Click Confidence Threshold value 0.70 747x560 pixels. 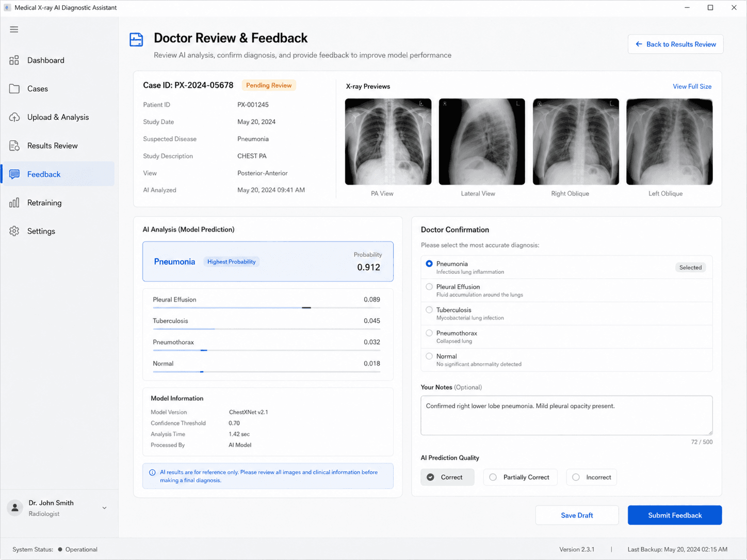pyautogui.click(x=234, y=423)
